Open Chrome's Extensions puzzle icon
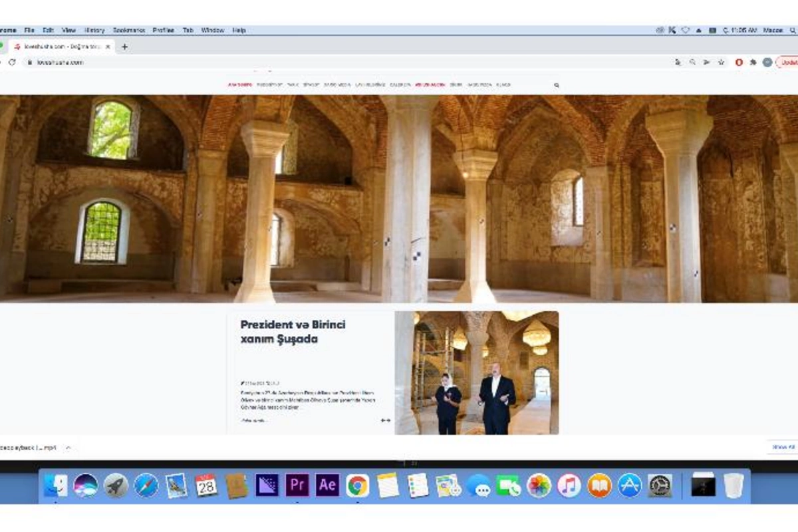Viewport: 798px width, 532px height. pyautogui.click(x=753, y=62)
